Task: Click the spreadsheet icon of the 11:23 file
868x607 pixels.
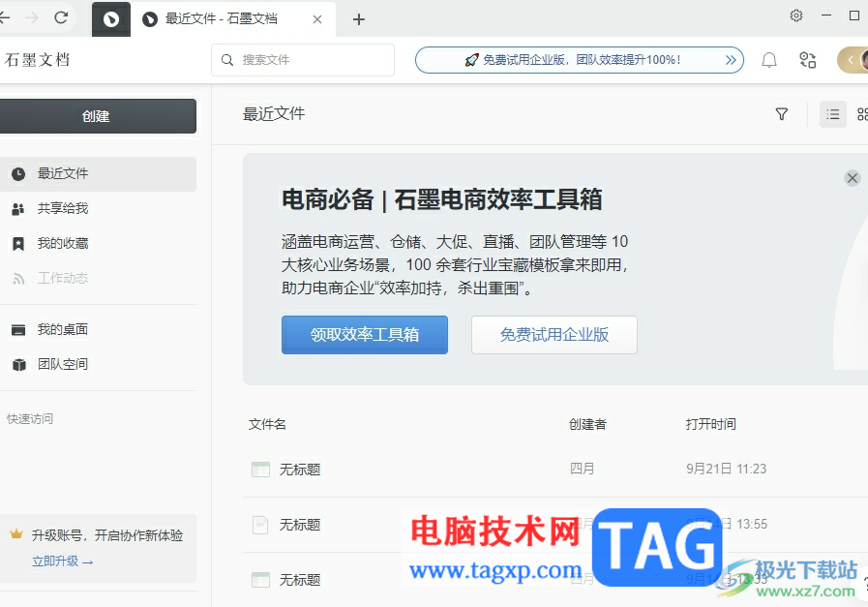Action: click(x=260, y=470)
